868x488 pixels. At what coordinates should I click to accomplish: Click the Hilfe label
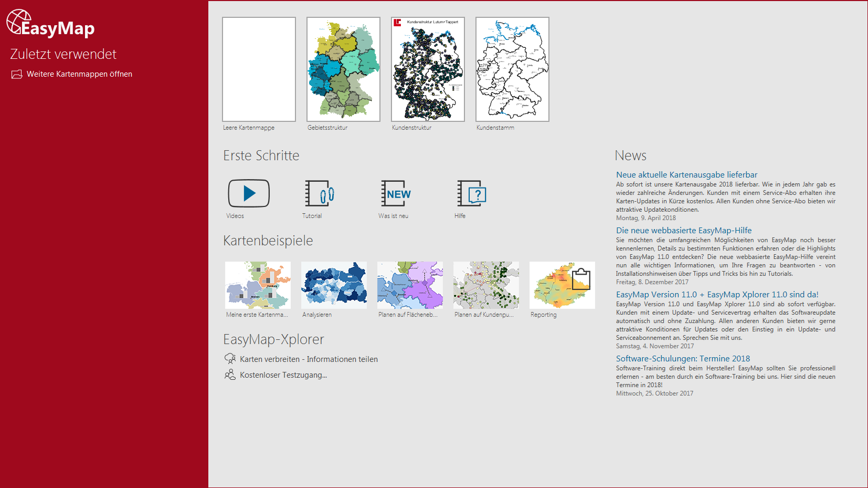[x=460, y=216]
